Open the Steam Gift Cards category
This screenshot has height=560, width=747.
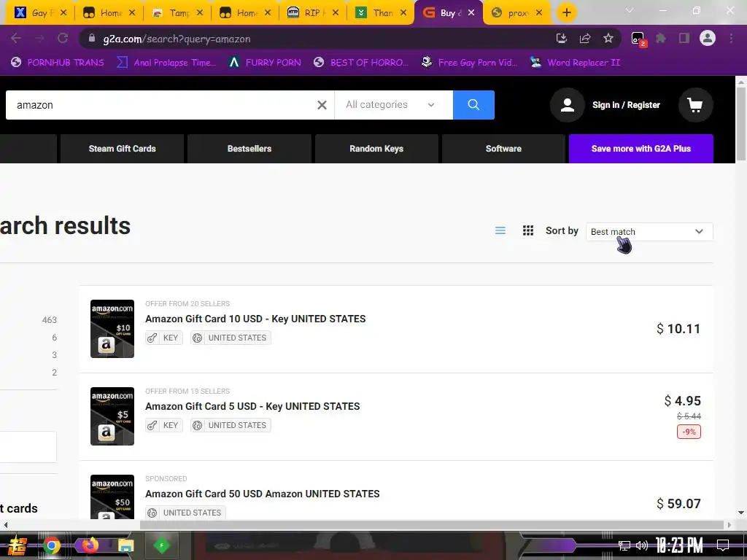pos(122,149)
